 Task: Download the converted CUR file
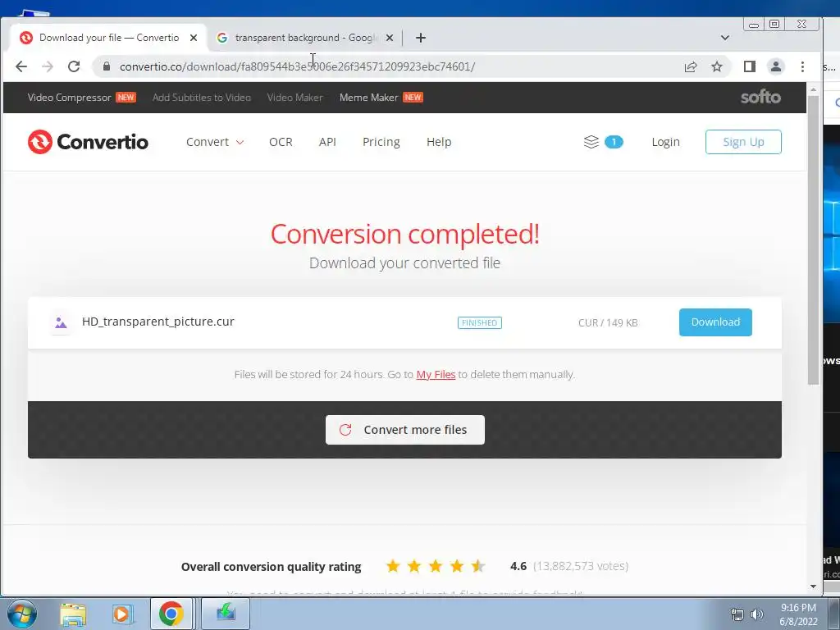point(715,322)
